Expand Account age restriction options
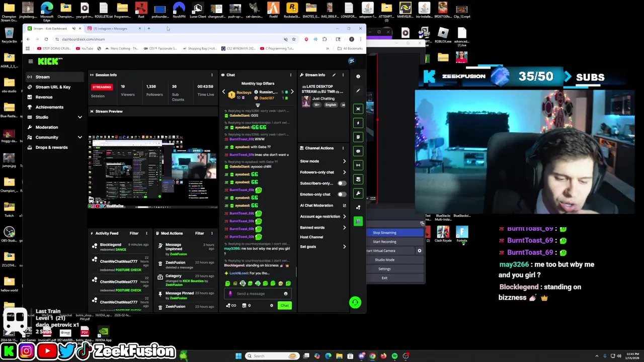Screen dimensions: 644x362 click(344, 216)
